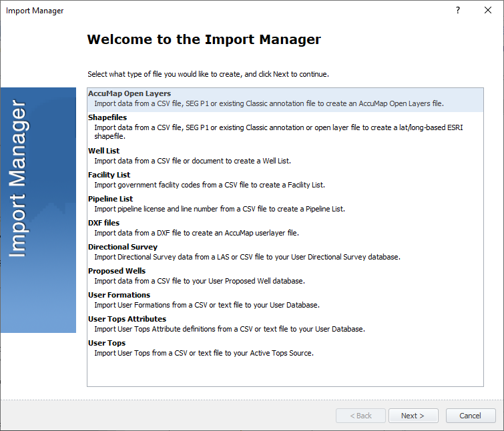The height and width of the screenshot is (431, 504).
Task: Select Pipeline List from the list
Action: [110, 199]
